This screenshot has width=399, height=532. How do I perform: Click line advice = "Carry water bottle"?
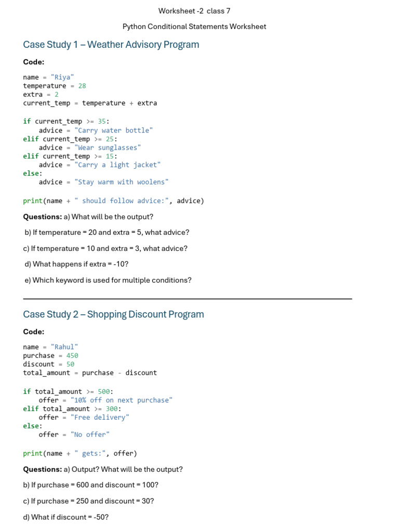pyautogui.click(x=96, y=130)
